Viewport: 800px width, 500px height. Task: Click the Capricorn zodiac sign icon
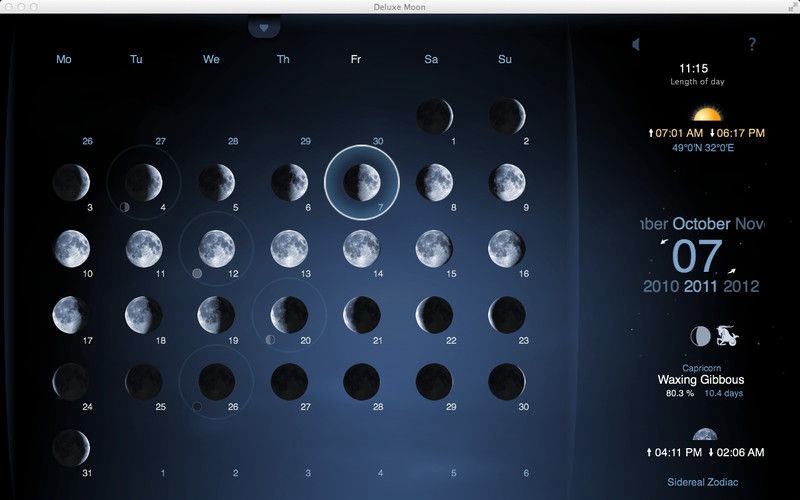click(727, 336)
